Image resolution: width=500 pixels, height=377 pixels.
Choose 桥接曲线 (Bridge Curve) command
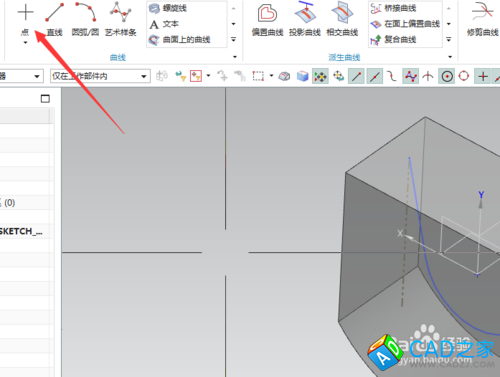point(393,8)
